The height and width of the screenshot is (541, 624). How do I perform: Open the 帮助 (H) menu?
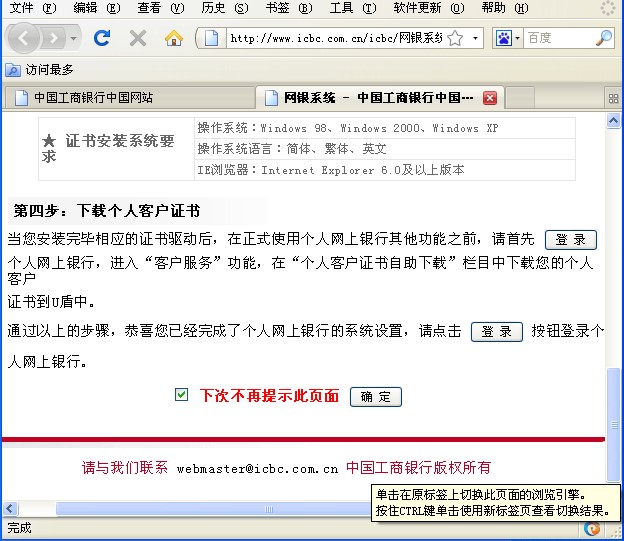click(505, 8)
